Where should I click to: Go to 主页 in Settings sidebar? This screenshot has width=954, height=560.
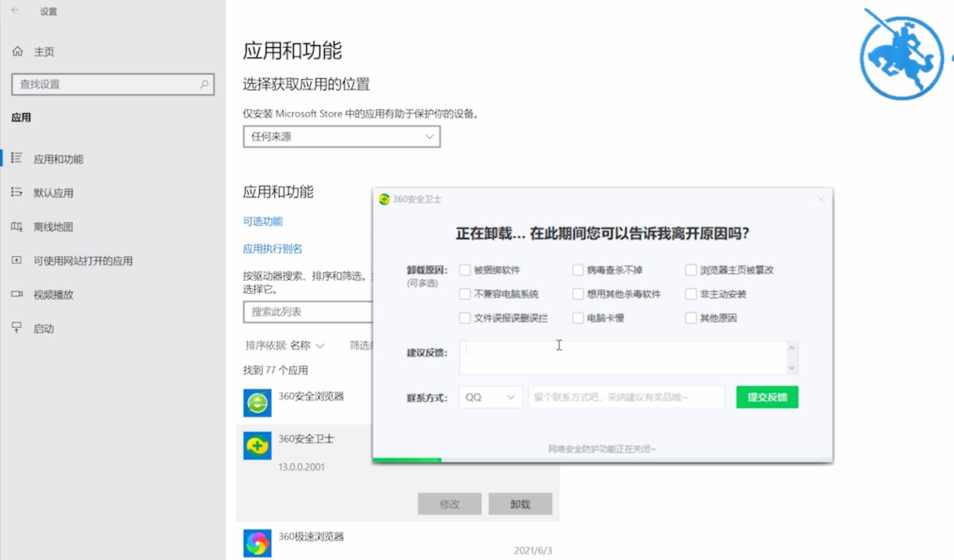click(44, 51)
